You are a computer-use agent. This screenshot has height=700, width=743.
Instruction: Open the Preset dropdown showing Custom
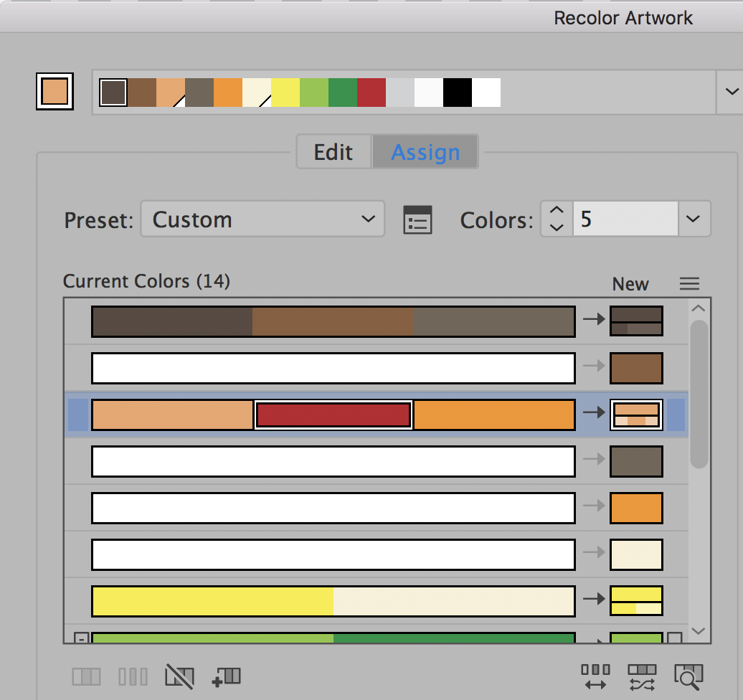click(x=262, y=219)
